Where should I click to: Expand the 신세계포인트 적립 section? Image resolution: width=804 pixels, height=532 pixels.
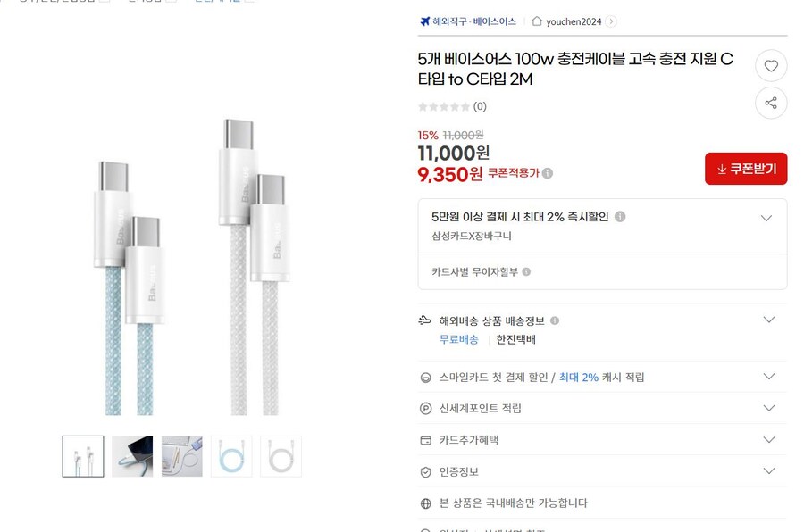[x=769, y=408]
